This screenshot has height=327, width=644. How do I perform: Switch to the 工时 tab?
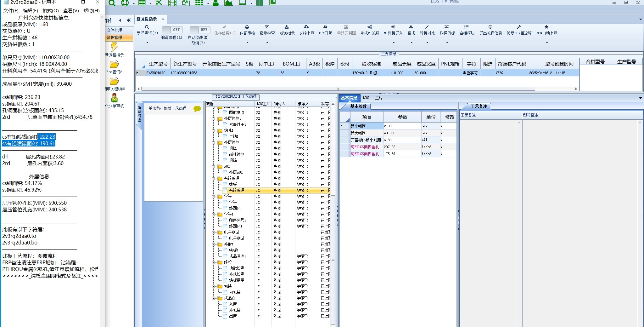pyautogui.click(x=379, y=98)
